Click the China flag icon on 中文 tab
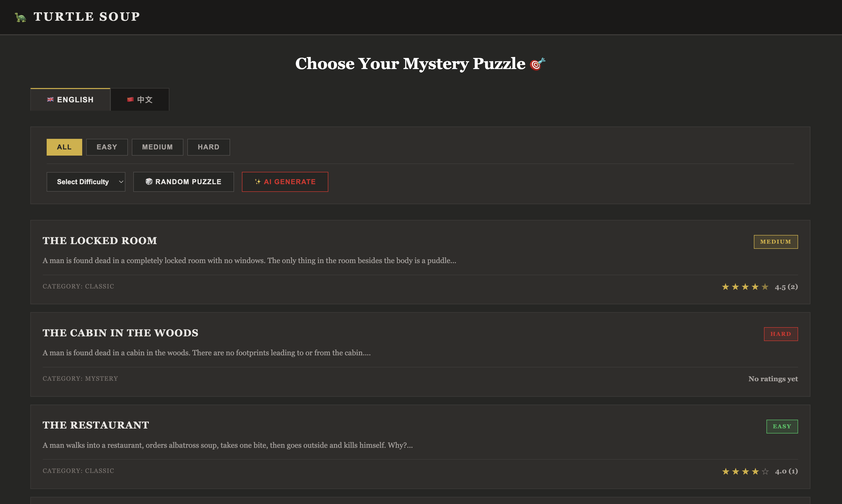This screenshot has height=504, width=842. (x=130, y=100)
